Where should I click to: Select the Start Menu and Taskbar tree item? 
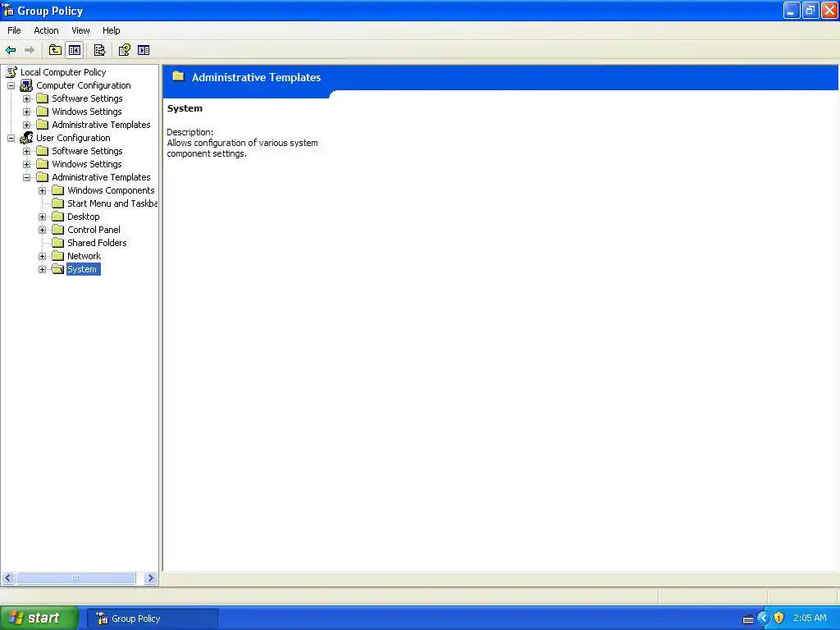[x=112, y=203]
